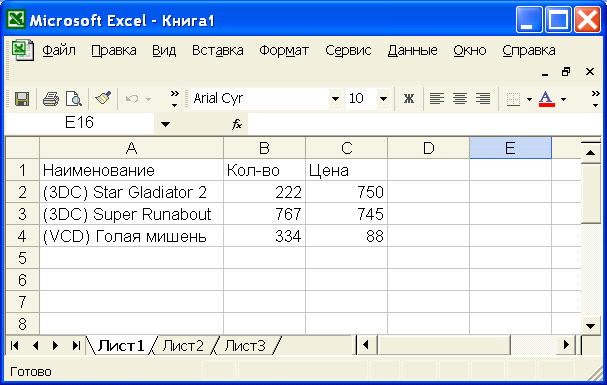Apply borders with the Borders icon
607x385 pixels.
(x=513, y=99)
